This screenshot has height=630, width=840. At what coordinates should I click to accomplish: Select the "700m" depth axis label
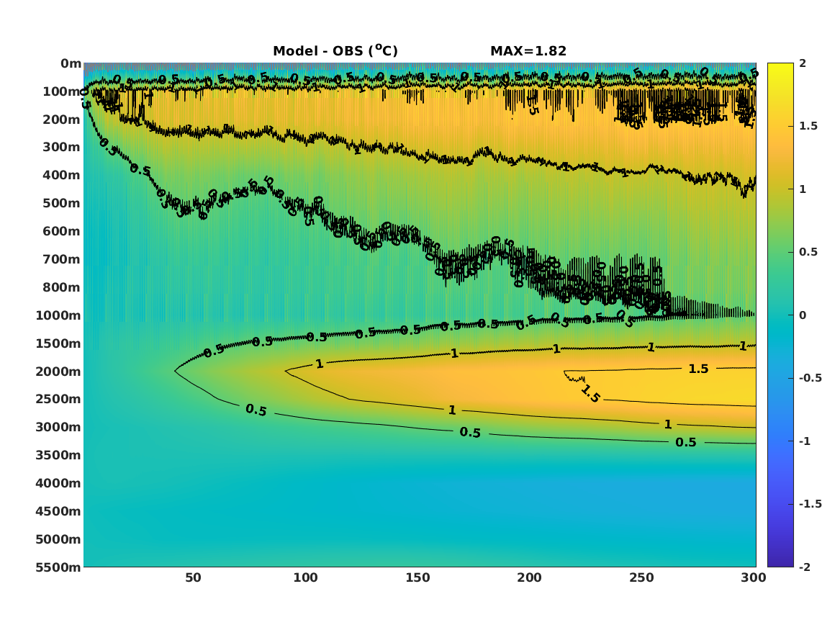point(62,259)
